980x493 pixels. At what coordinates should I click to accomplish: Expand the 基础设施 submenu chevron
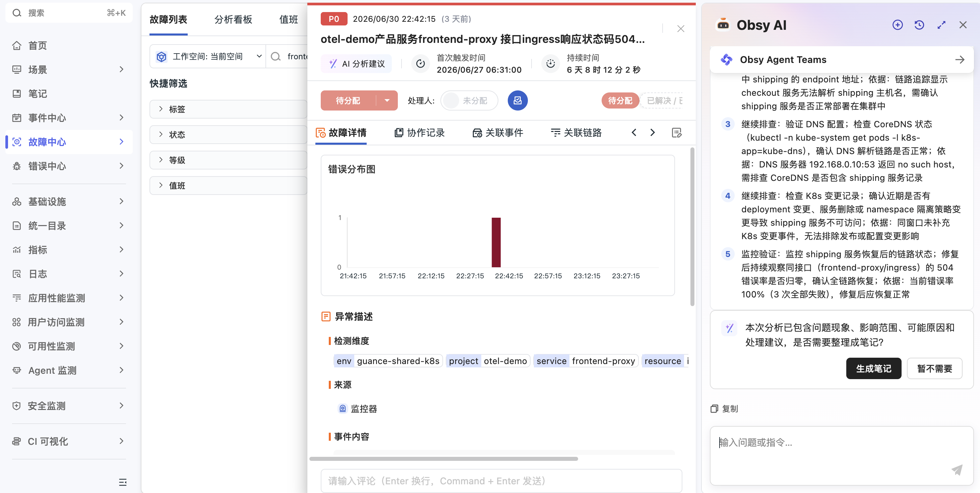[121, 202]
